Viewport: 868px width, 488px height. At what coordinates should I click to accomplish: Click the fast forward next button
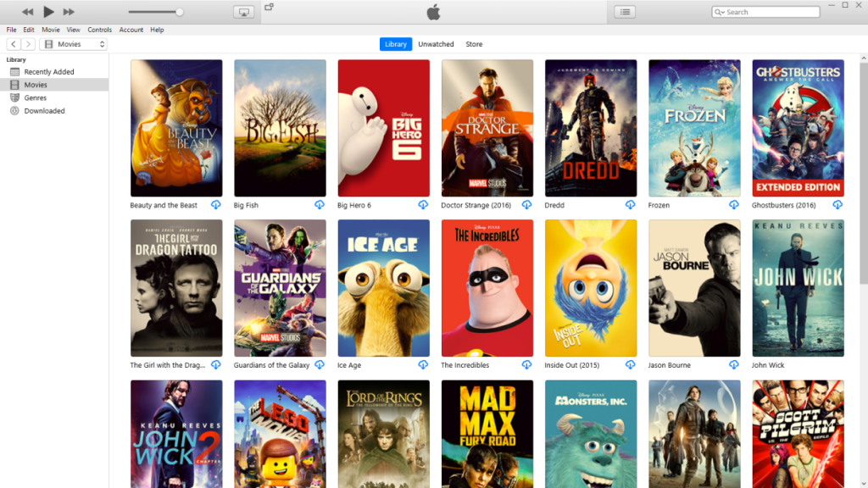pyautogui.click(x=69, y=12)
